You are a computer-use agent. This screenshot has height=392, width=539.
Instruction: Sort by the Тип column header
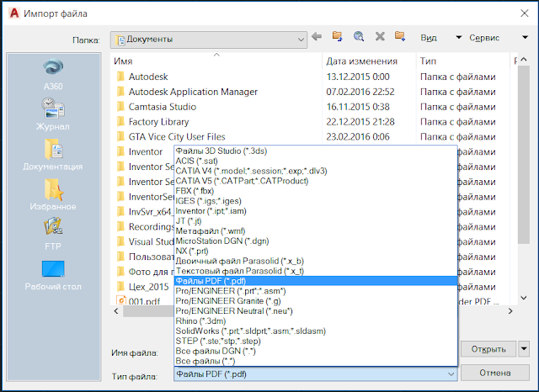(x=462, y=61)
